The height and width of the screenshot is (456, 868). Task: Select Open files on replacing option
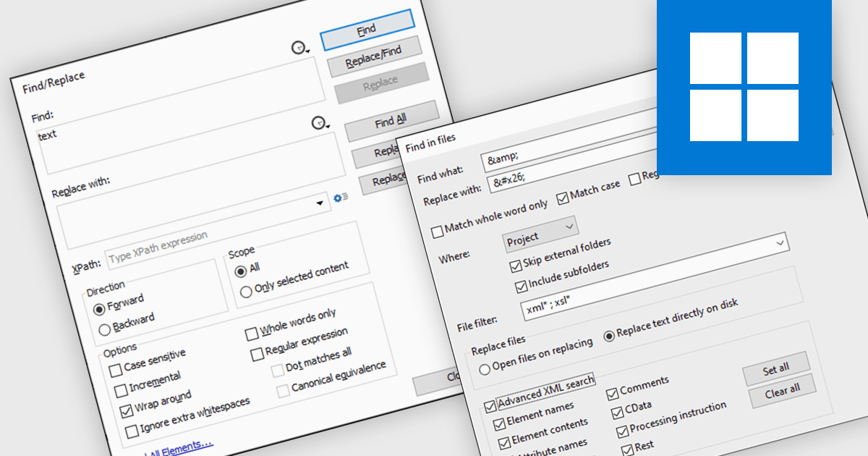[485, 369]
